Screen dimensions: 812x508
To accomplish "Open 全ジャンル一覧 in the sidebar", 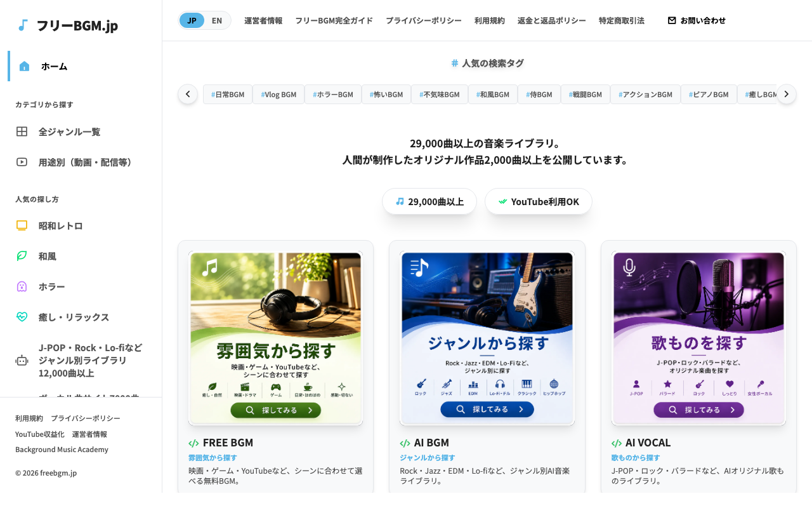I will point(81,131).
